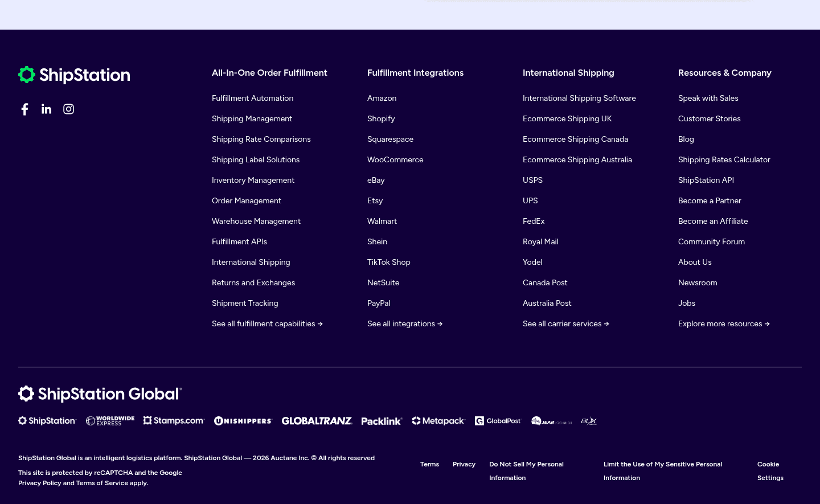The image size is (820, 504).
Task: Open ShipStation's Instagram page icon
Action: click(68, 109)
